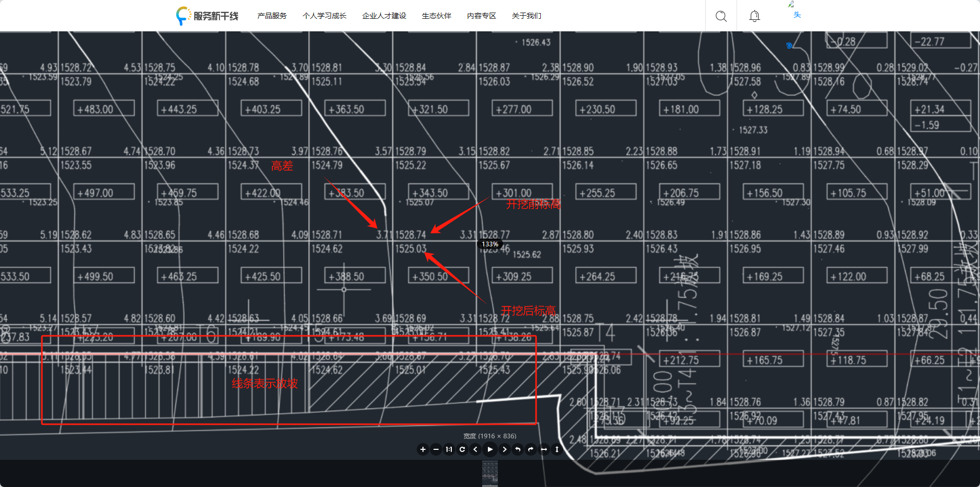Zoom out with the minus viewer button

[436, 449]
